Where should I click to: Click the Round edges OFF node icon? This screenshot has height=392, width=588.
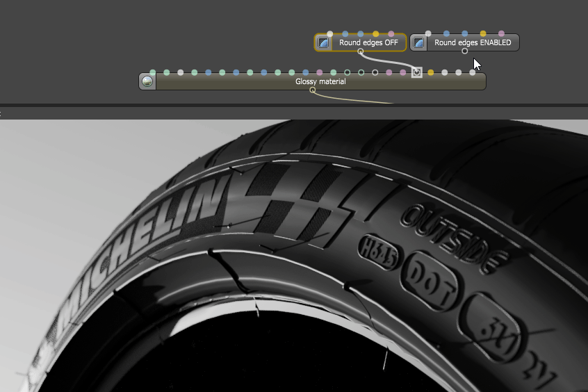click(323, 43)
